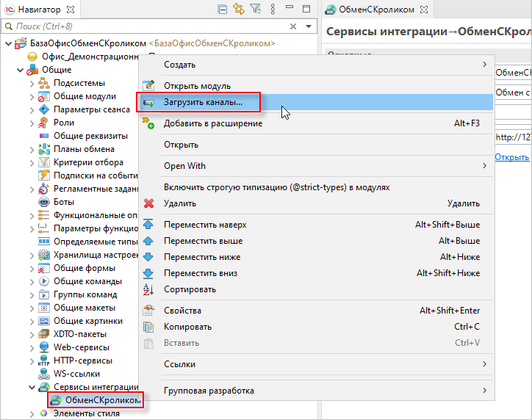
Task: Click "Включить строгую типизацию" menu entry
Action: [x=276, y=187]
